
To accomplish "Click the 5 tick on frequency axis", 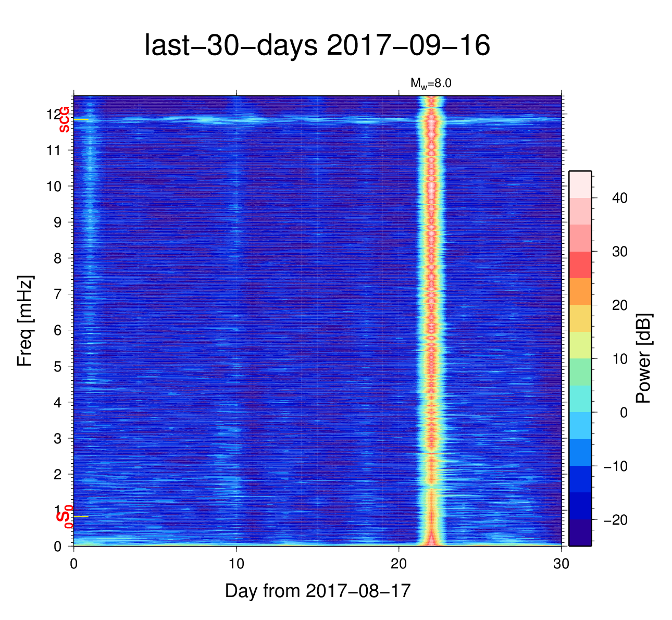I will point(57,366).
